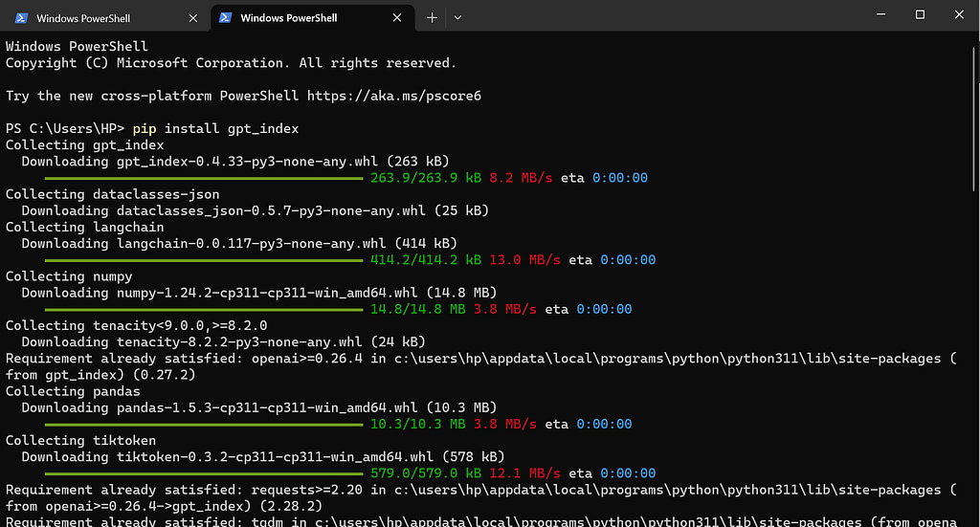
Task: Click PowerShell icon on second tab
Action: 226,18
